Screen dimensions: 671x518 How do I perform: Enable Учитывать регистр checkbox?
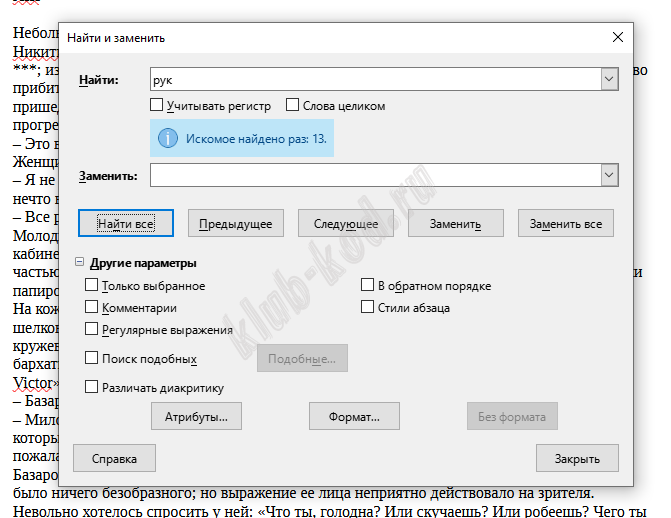(x=157, y=105)
